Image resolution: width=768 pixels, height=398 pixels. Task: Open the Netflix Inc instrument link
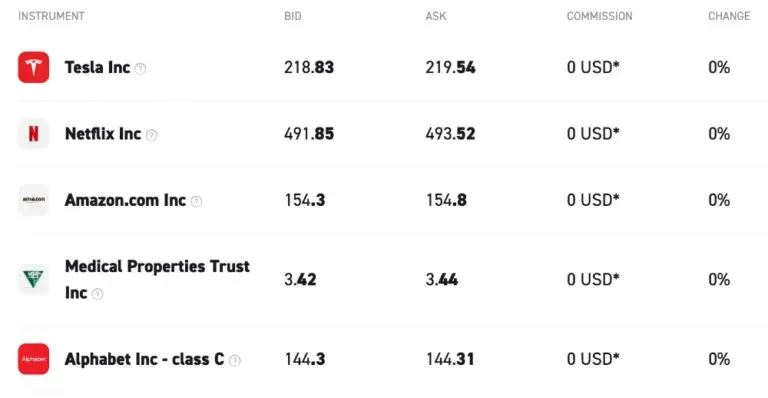tap(103, 134)
